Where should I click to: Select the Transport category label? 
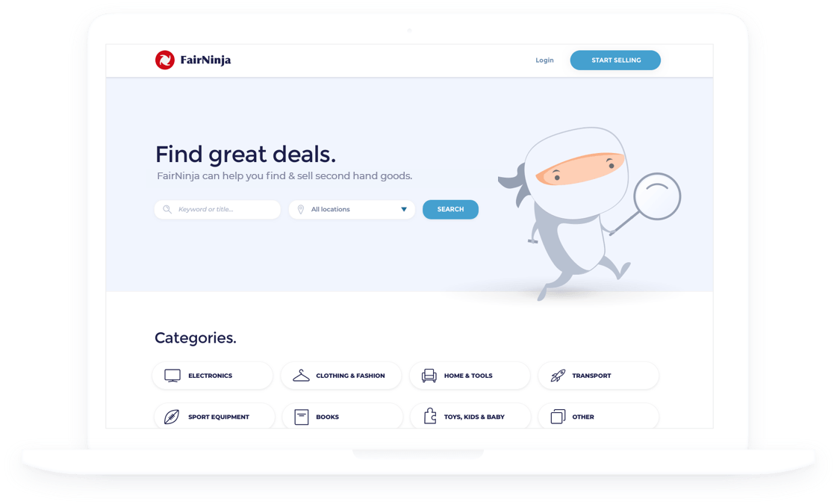coord(591,376)
